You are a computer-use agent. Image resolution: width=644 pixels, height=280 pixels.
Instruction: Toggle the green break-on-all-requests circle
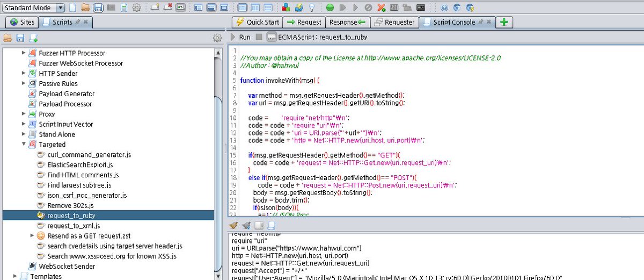[x=330, y=8]
